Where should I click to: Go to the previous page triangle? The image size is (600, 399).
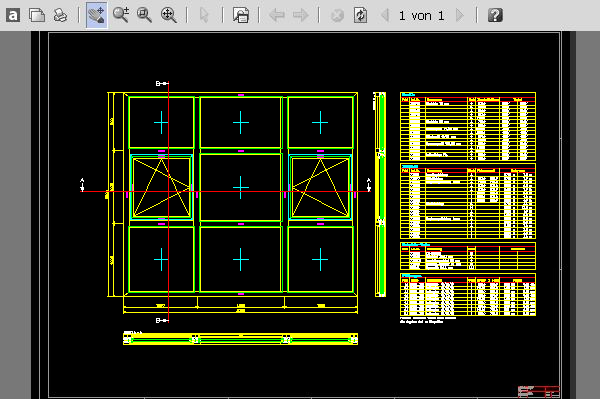[385, 15]
